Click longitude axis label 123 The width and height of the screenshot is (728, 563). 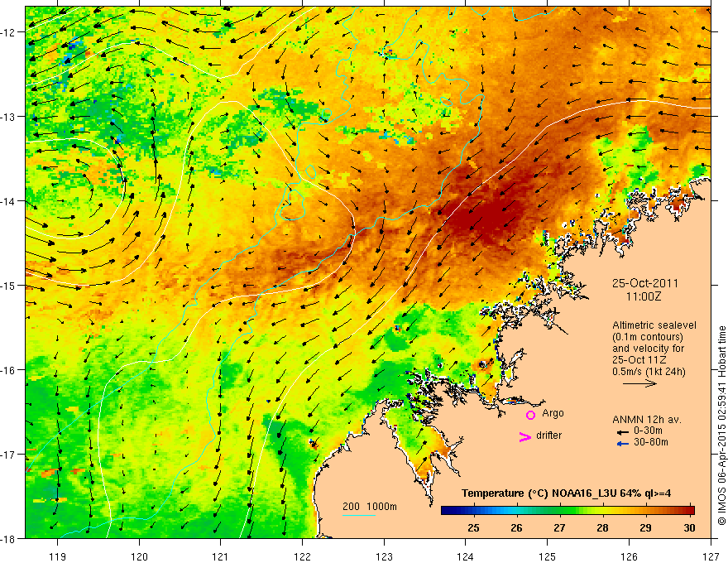(x=384, y=556)
